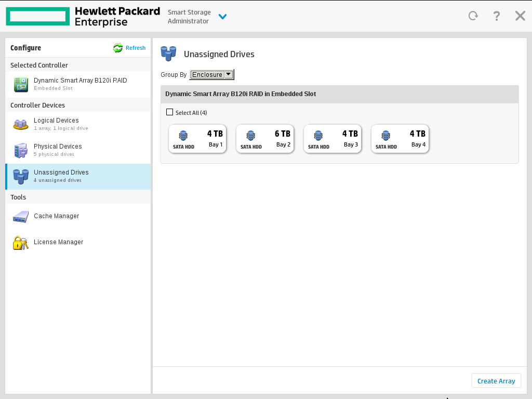
Task: Click the License Manager padlock icon
Action: tap(20, 243)
